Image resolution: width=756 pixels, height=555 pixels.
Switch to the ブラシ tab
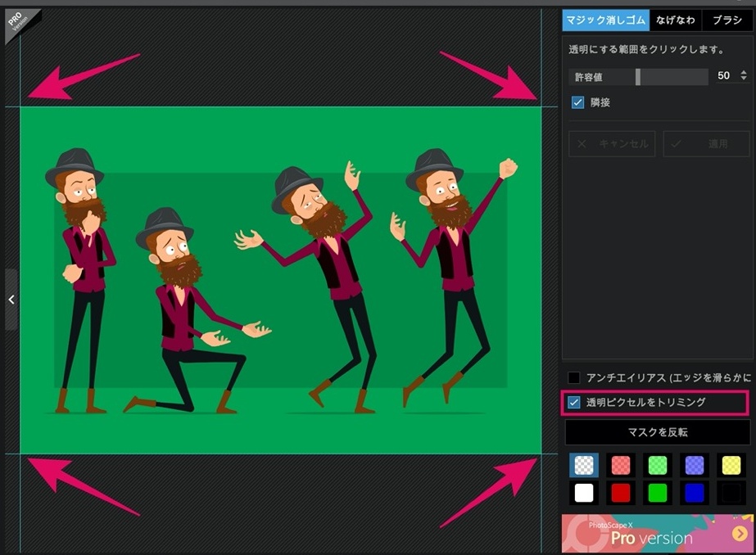coord(727,20)
